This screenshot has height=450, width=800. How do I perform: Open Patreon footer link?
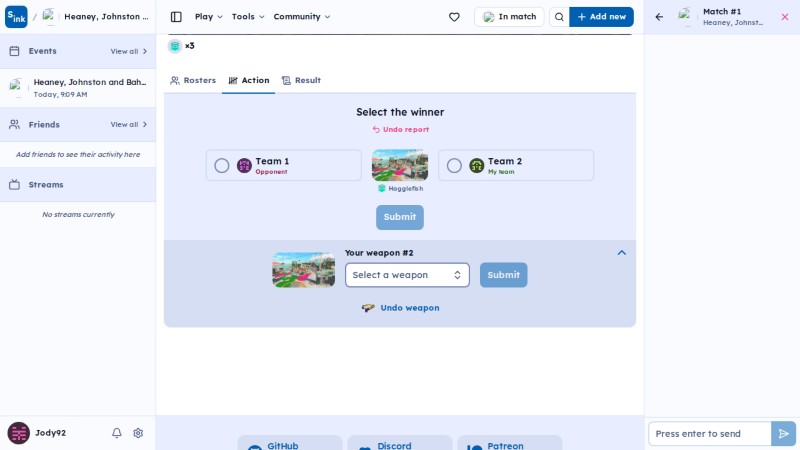pyautogui.click(x=510, y=444)
